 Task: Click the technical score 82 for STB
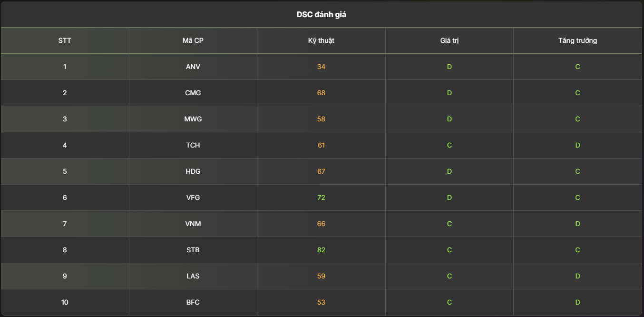tap(321, 250)
